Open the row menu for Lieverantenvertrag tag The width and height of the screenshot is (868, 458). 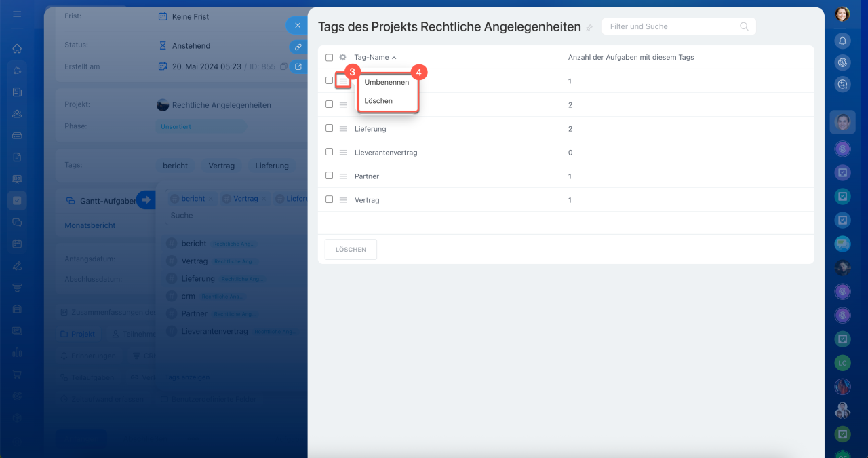pos(343,153)
